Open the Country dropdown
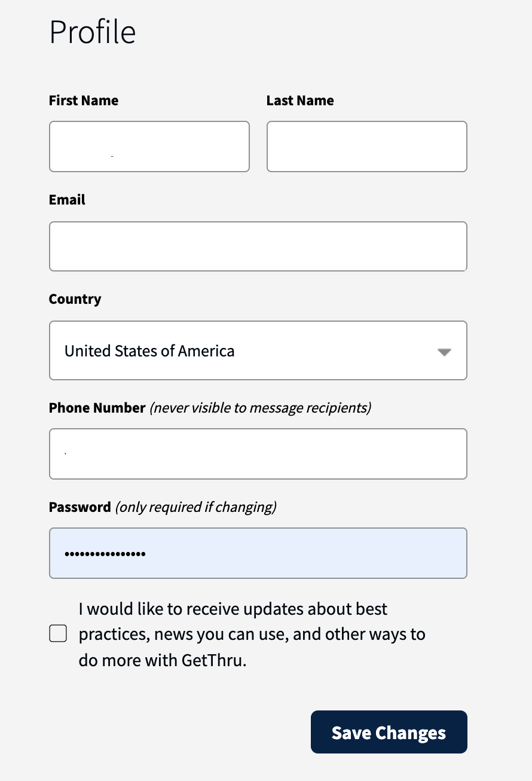 point(258,350)
